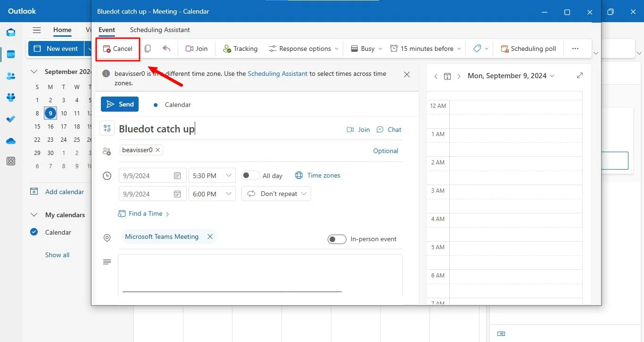The height and width of the screenshot is (342, 644).
Task: Open the end date calendar picker
Action: [177, 194]
